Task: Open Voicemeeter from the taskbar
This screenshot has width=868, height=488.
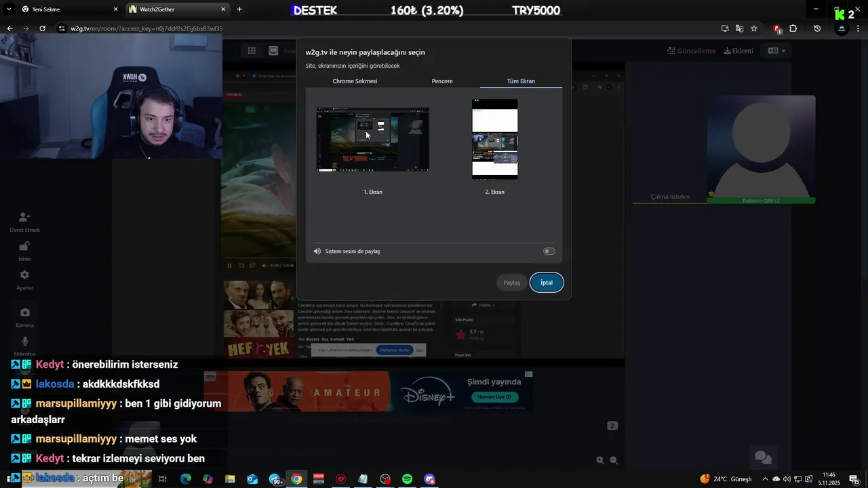Action: pyautogui.click(x=319, y=479)
